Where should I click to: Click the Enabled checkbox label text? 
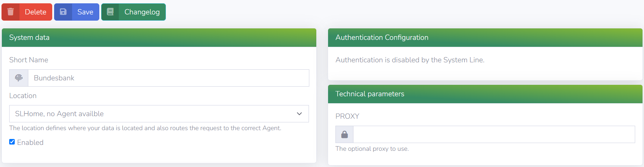click(30, 143)
